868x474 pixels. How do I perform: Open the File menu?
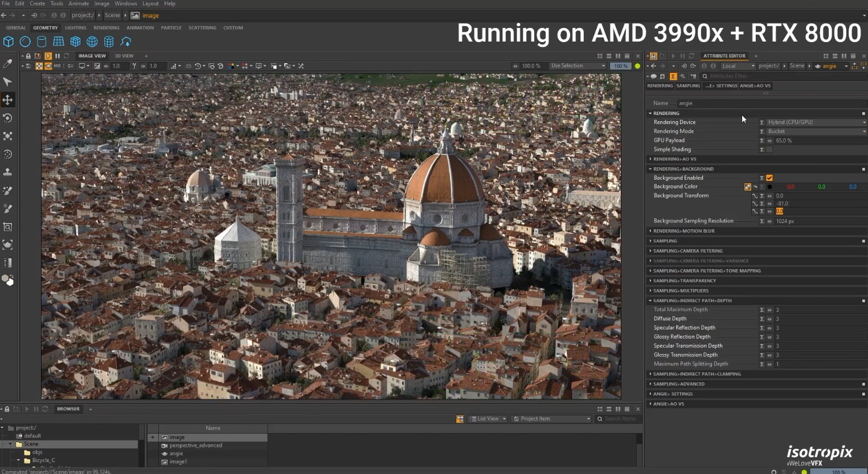point(6,3)
